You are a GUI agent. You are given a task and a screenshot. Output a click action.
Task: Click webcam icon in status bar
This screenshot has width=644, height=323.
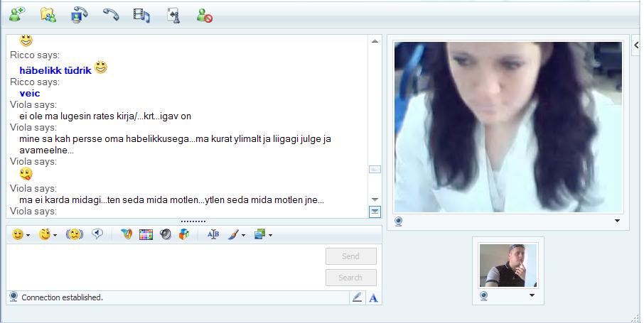click(x=14, y=297)
